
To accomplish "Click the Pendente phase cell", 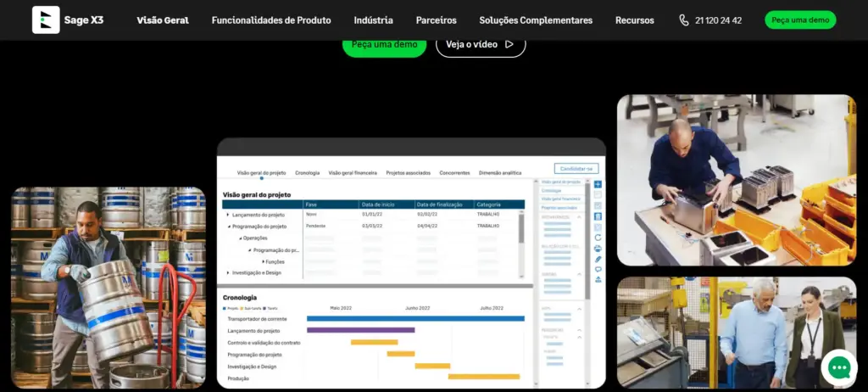I will 315,227.
